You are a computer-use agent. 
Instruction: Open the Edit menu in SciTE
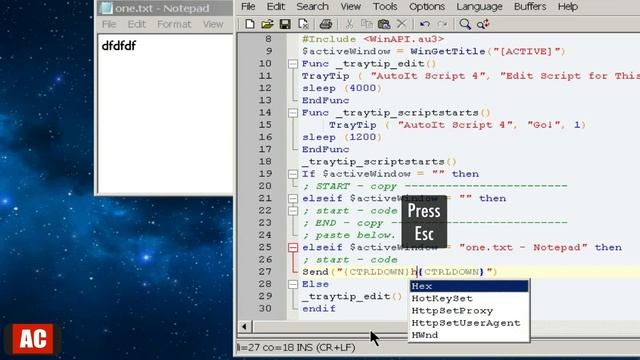click(276, 7)
